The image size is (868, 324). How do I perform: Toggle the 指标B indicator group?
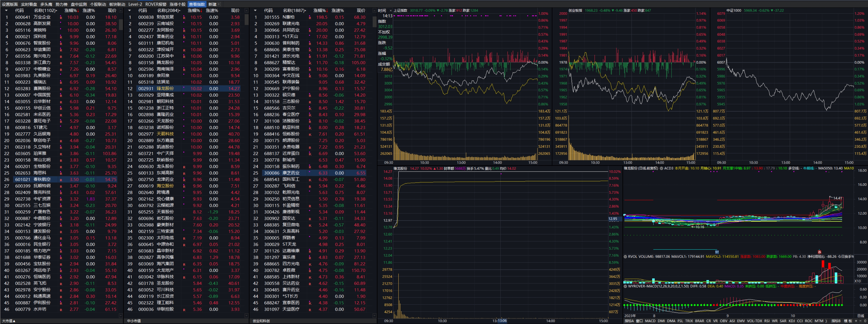[x=836, y=321]
